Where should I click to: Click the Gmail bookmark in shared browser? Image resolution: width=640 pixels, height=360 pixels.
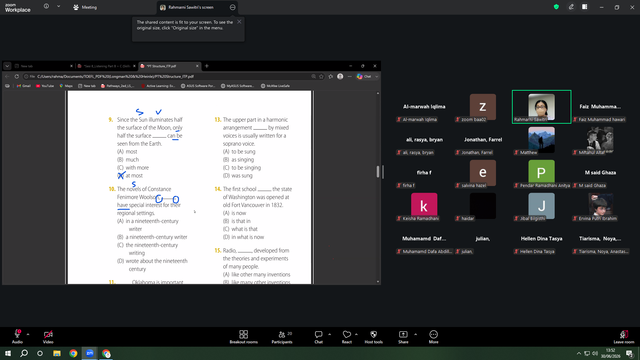tap(24, 86)
